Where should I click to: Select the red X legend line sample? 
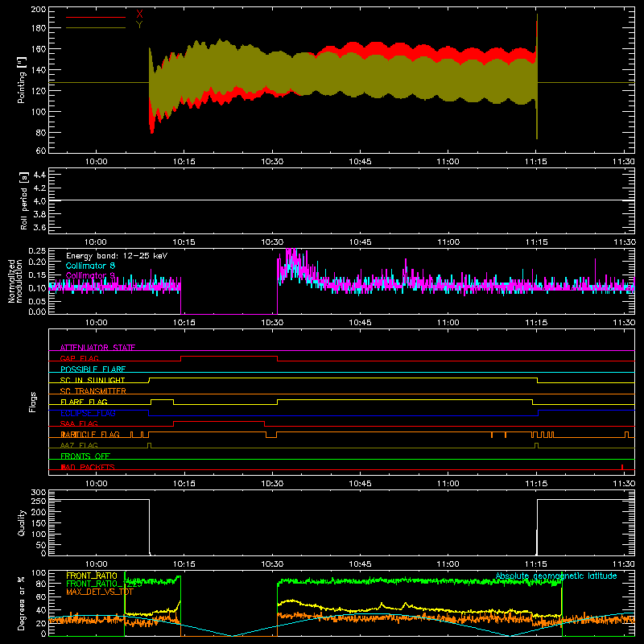tap(96, 17)
